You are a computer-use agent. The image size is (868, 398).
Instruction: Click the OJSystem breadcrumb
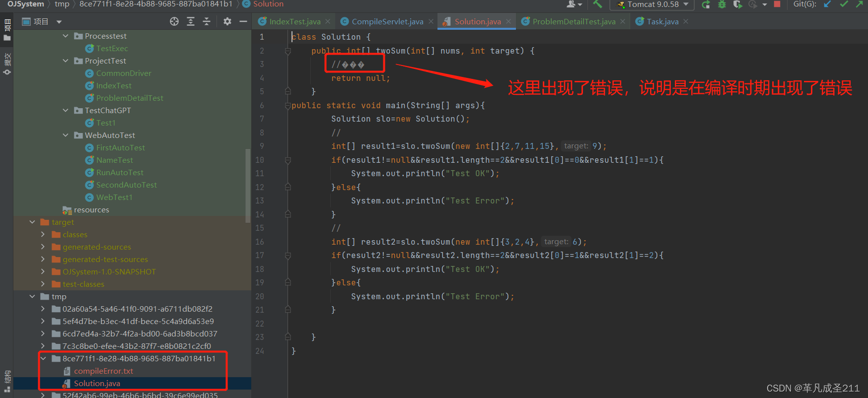coord(26,4)
